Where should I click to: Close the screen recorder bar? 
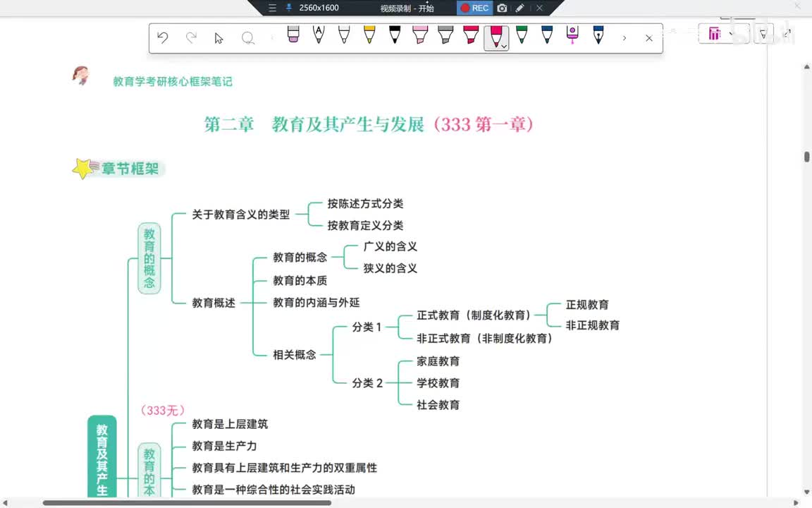pyautogui.click(x=539, y=8)
